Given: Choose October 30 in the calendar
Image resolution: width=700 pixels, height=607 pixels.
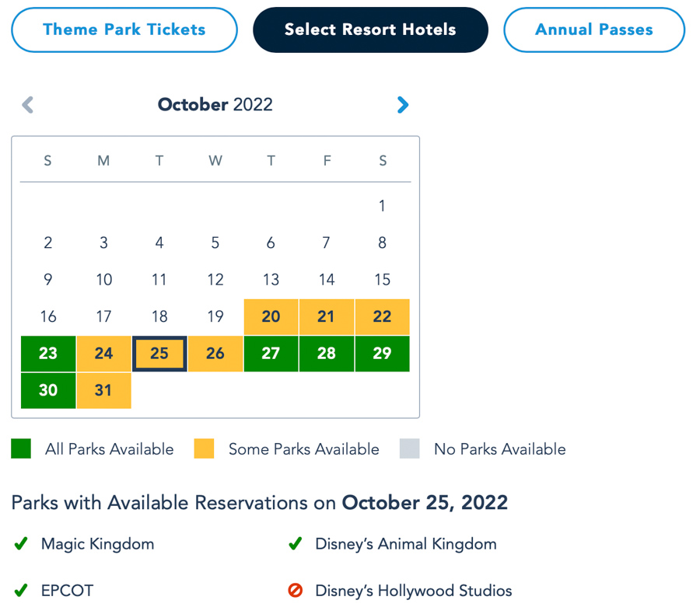Looking at the screenshot, I should click(48, 390).
